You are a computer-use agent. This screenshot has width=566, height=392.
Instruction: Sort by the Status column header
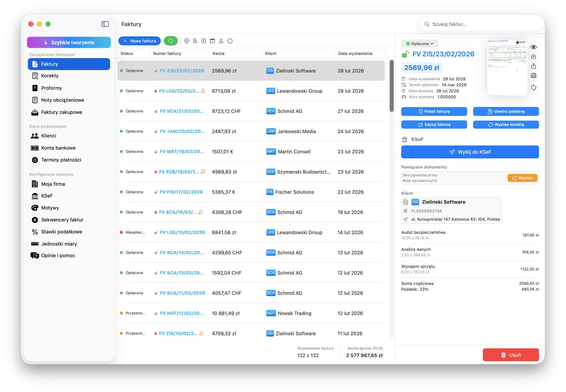point(127,53)
